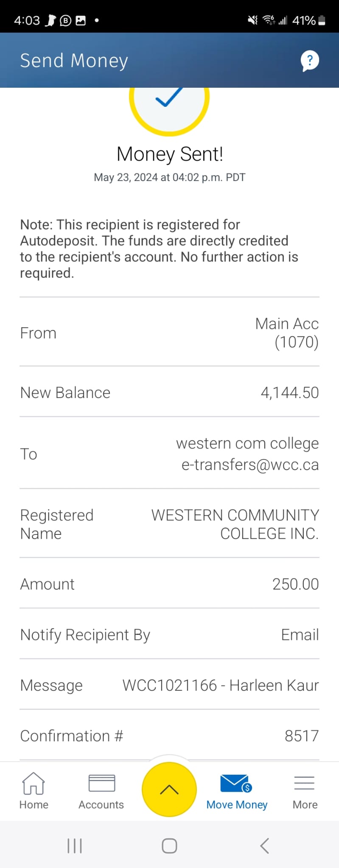
Task: Tap Android home navigation button
Action: coord(169,846)
